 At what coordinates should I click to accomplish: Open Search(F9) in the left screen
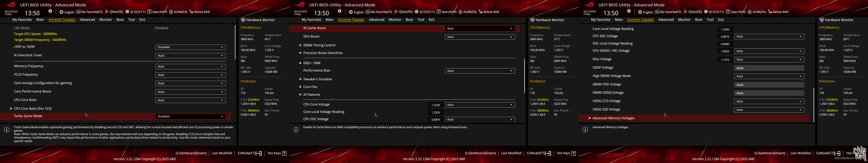(x=157, y=12)
